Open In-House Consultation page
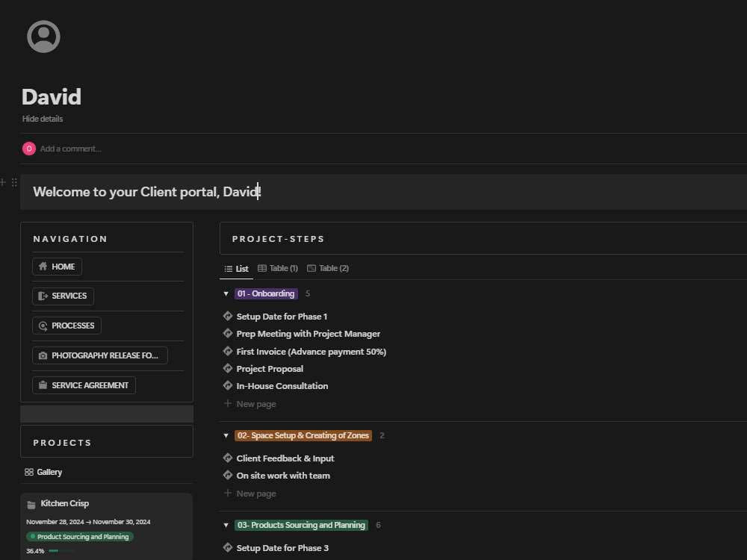The width and height of the screenshot is (747, 560). click(x=282, y=386)
